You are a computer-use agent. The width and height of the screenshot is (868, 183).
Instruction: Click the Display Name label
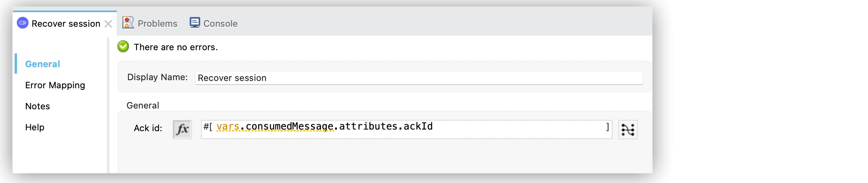[x=157, y=77]
